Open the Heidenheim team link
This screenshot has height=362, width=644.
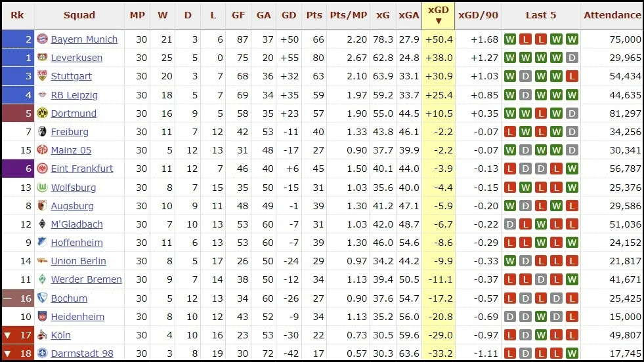click(77, 317)
